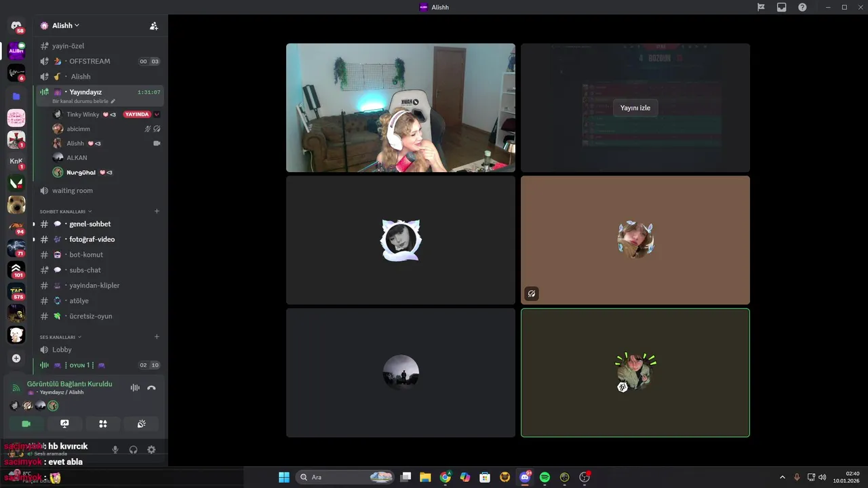Viewport: 868px width, 488px height.
Task: Join the OFFSTREAM voice channel
Action: [x=99, y=61]
